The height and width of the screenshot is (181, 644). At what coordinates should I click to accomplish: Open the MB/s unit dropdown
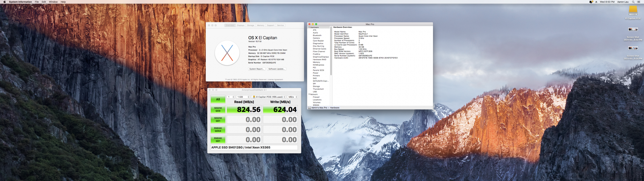point(292,97)
